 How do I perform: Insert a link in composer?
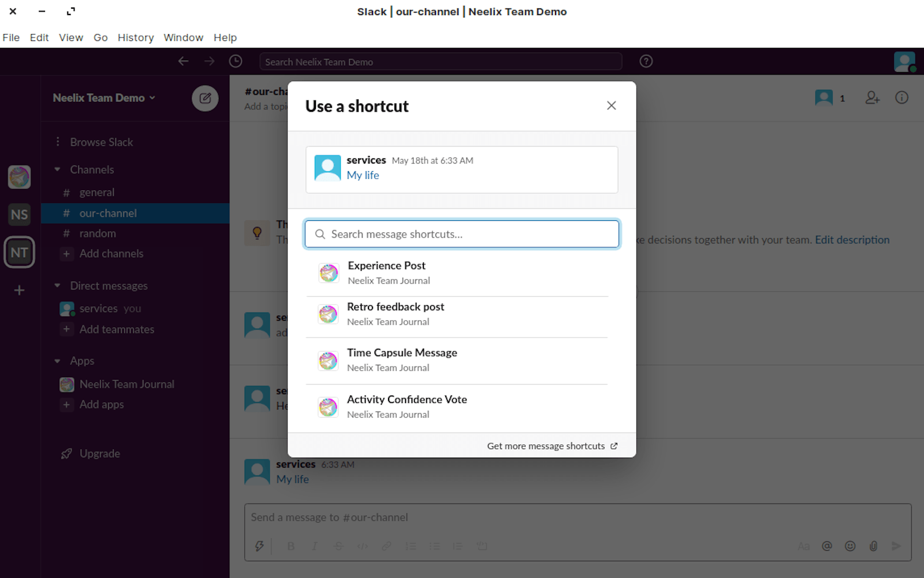pyautogui.click(x=386, y=546)
